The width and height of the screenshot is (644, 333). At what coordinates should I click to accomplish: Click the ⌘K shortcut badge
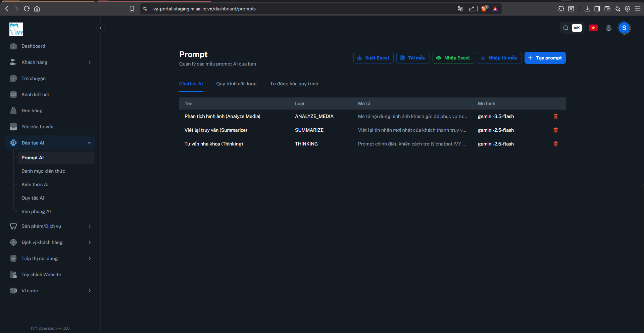click(577, 28)
